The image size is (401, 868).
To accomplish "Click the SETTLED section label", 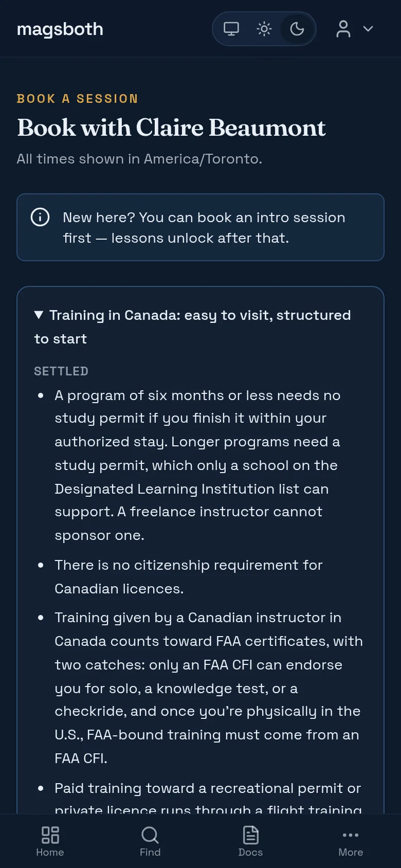I will tap(61, 371).
